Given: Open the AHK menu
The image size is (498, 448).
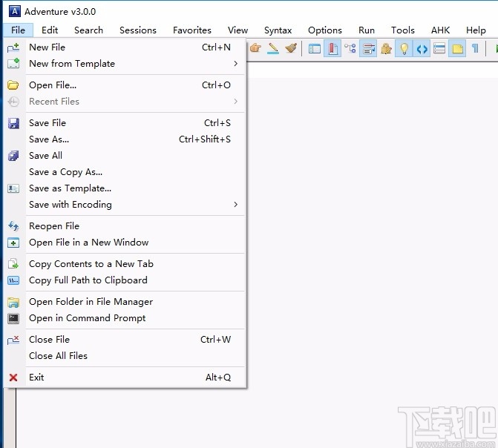Looking at the screenshot, I should 440,30.
